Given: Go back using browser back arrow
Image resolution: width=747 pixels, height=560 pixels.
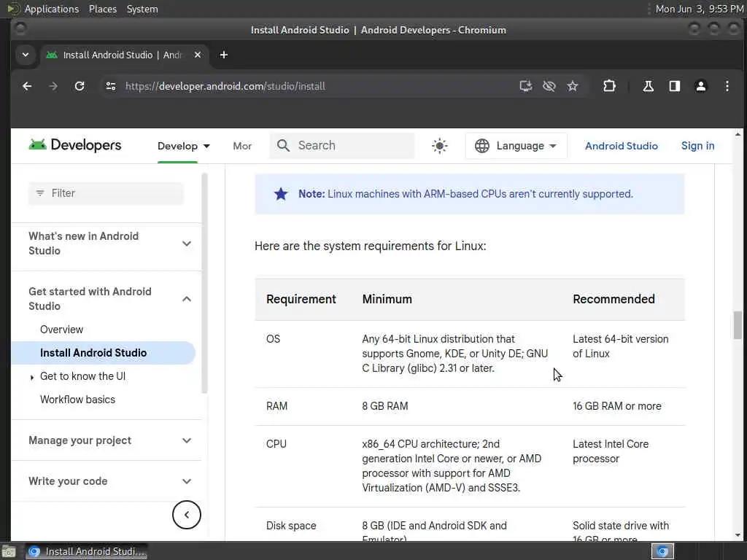Looking at the screenshot, I should 27,86.
